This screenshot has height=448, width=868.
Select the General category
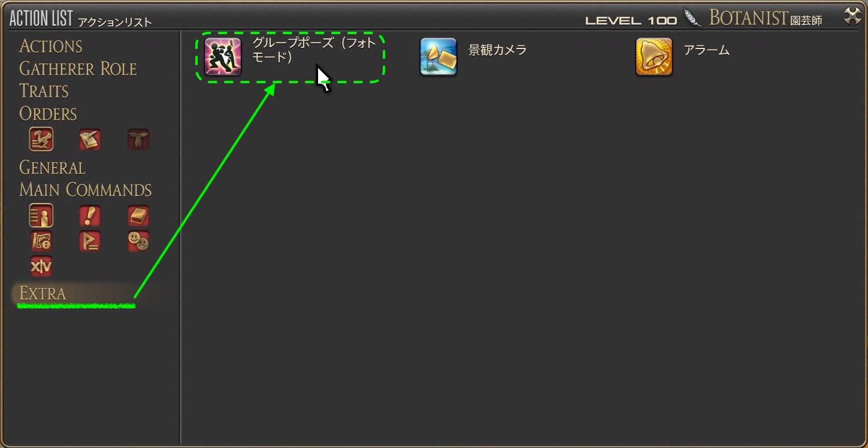click(52, 167)
